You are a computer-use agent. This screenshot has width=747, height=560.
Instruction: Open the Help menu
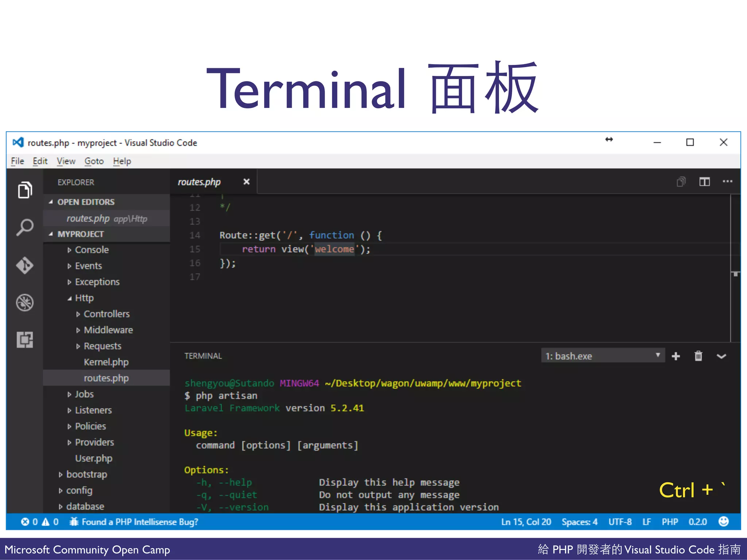pyautogui.click(x=122, y=161)
